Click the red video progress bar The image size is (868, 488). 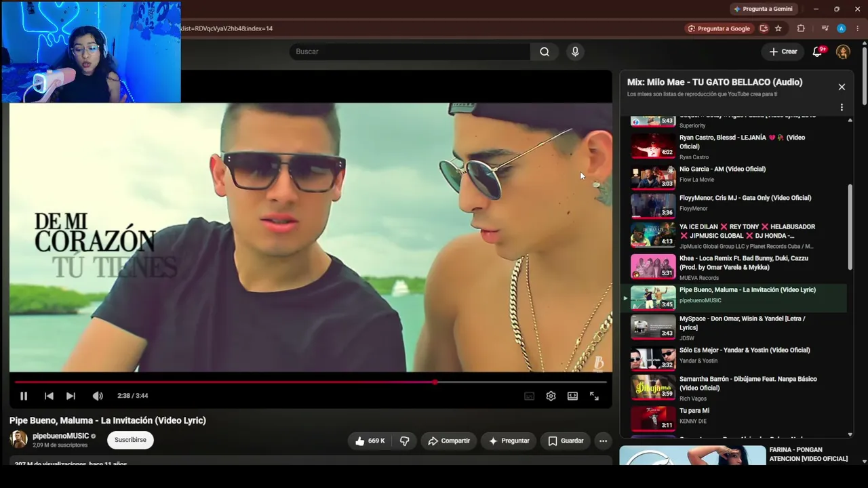311,382
